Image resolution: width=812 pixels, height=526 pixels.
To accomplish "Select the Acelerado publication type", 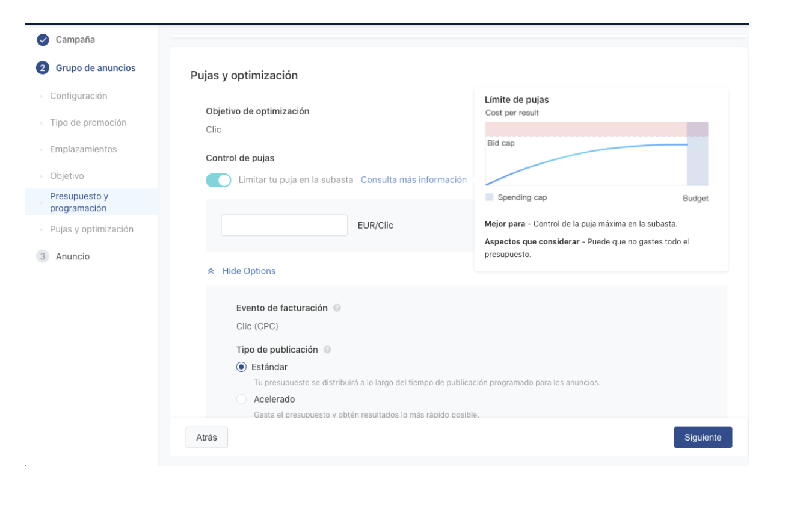I will pos(241,400).
